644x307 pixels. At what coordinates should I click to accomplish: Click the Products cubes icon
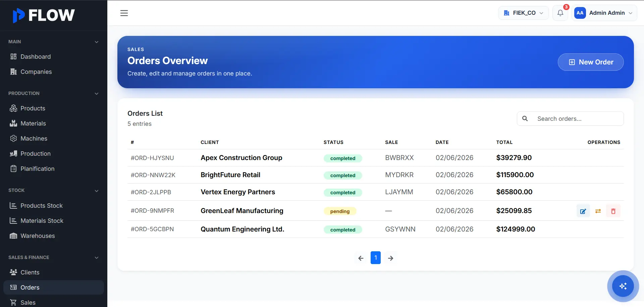[13, 108]
